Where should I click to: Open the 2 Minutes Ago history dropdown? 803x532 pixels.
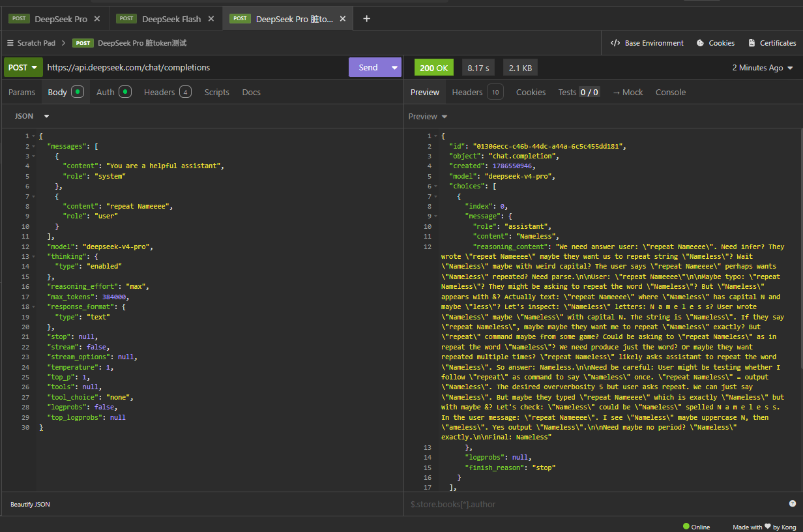763,67
